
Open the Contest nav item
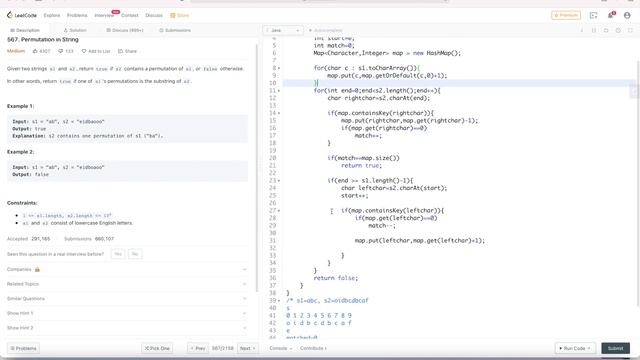(130, 15)
